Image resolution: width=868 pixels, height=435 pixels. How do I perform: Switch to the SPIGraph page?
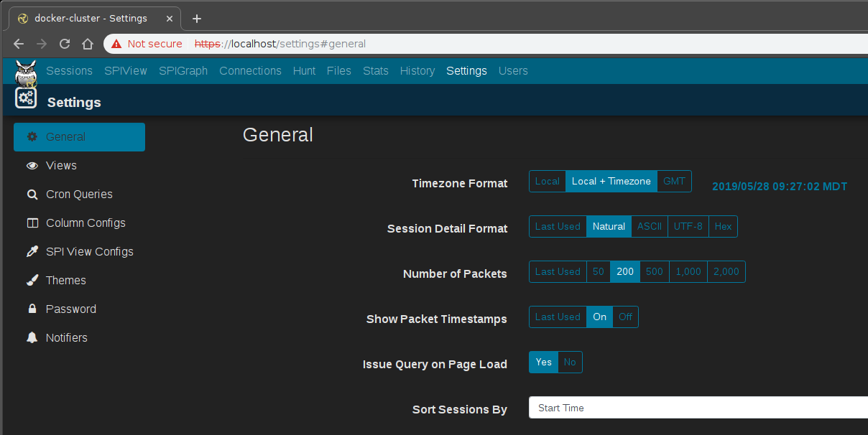(183, 70)
